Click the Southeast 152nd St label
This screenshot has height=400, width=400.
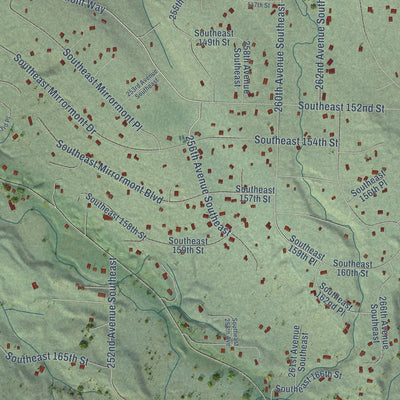(x=341, y=107)
